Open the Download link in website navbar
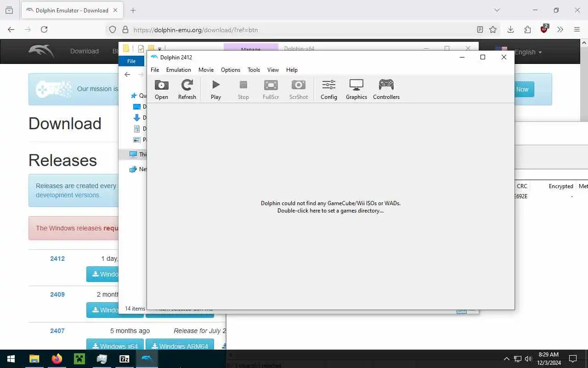Screen dimensions: 588x368 point(85,51)
